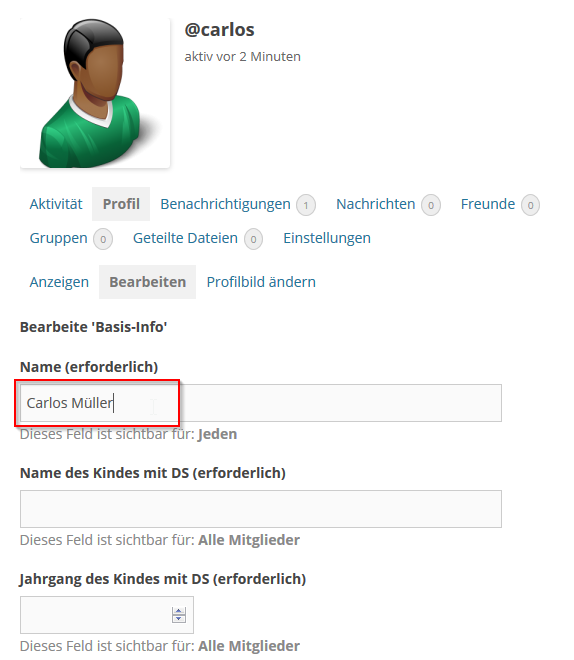Open the Aktivität tab

(56, 204)
